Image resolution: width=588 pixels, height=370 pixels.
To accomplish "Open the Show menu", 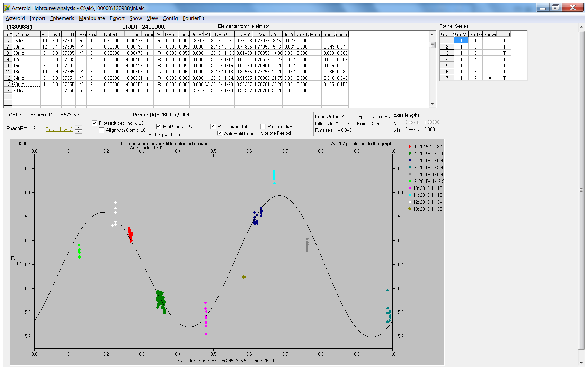I will [x=136, y=18].
